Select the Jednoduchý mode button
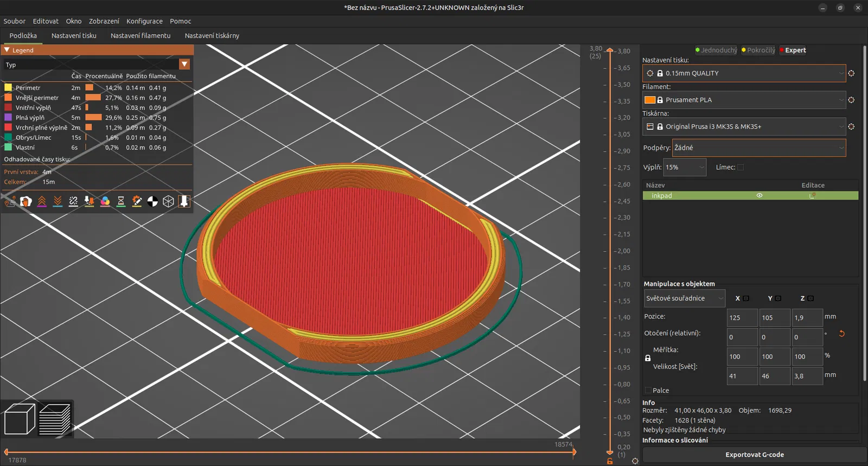 tap(716, 50)
